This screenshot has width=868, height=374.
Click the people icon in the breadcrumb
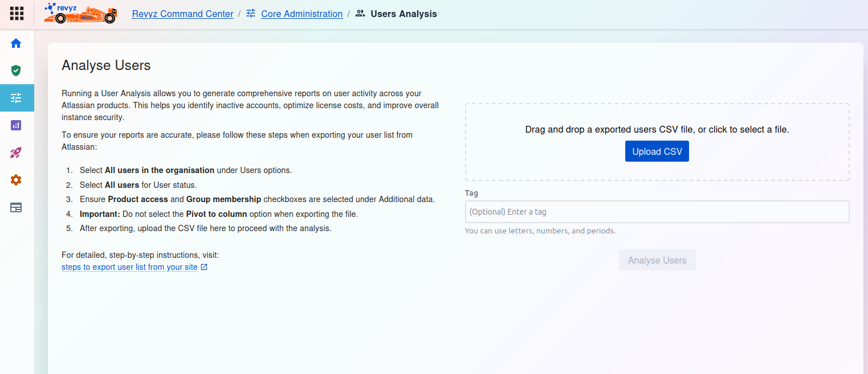point(360,14)
